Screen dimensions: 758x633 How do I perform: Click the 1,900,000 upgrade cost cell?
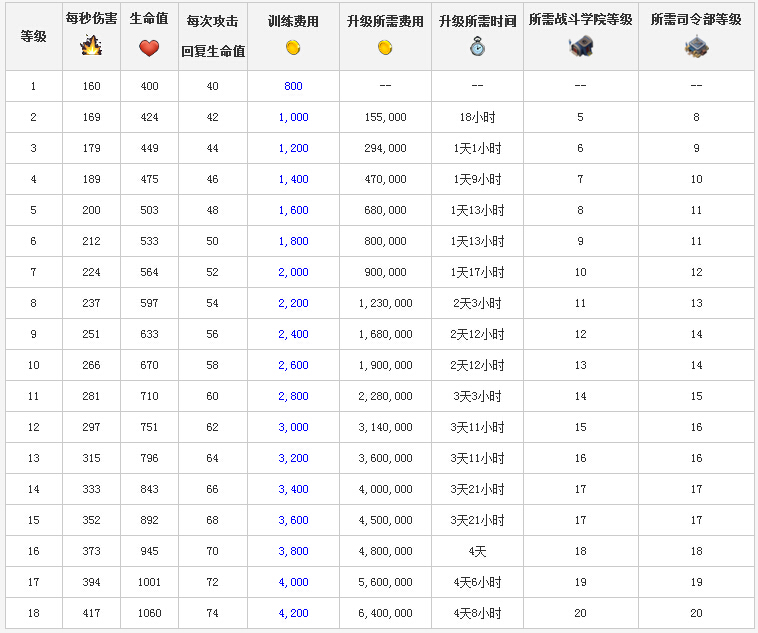click(x=385, y=365)
